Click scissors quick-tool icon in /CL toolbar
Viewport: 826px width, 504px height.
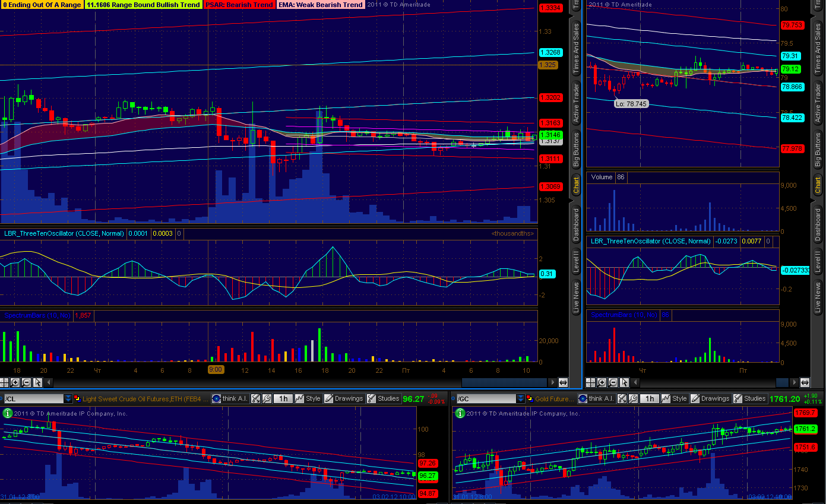(x=255, y=398)
